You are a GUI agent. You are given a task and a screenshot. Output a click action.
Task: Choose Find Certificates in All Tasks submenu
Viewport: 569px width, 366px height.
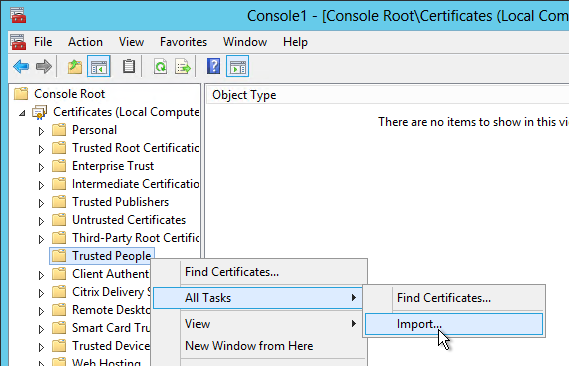click(454, 298)
